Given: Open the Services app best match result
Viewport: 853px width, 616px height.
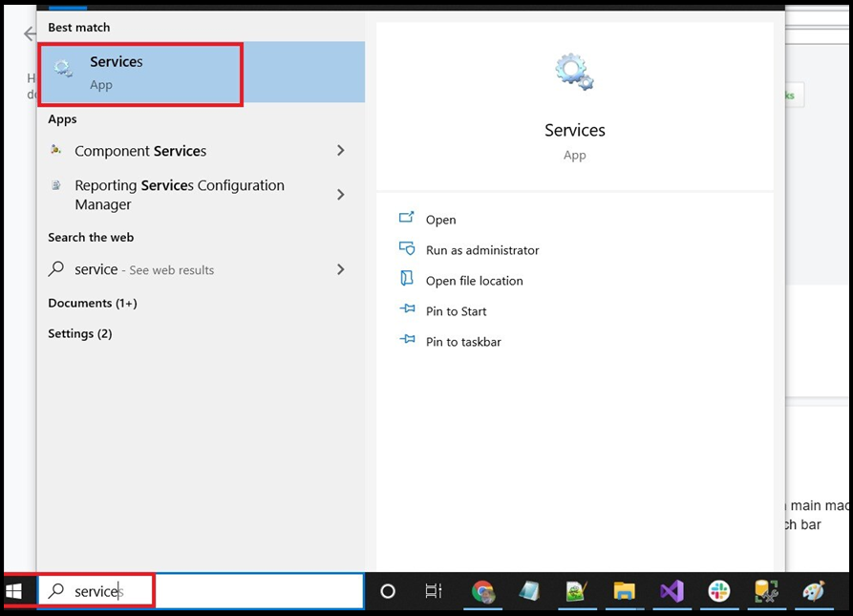Looking at the screenshot, I should (140, 73).
